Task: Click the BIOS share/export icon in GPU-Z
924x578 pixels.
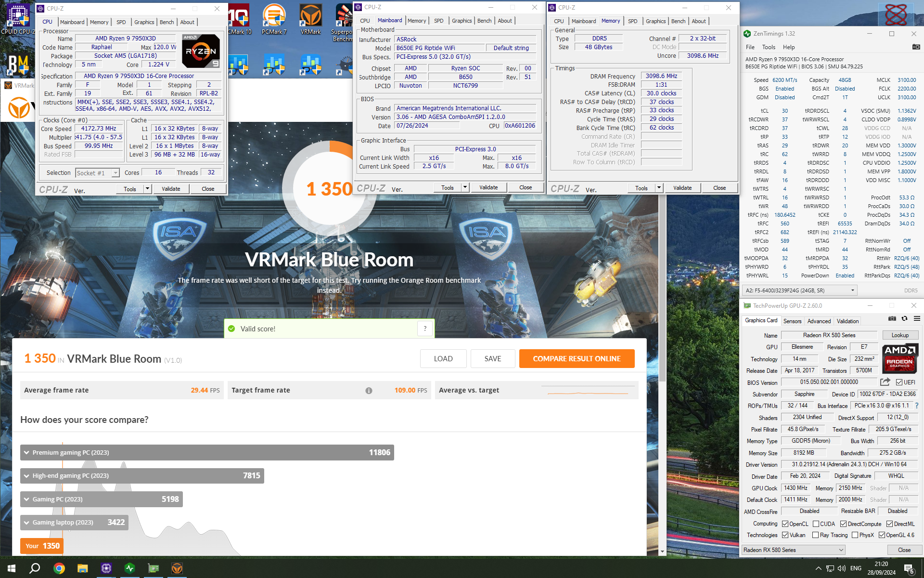Action: [885, 382]
